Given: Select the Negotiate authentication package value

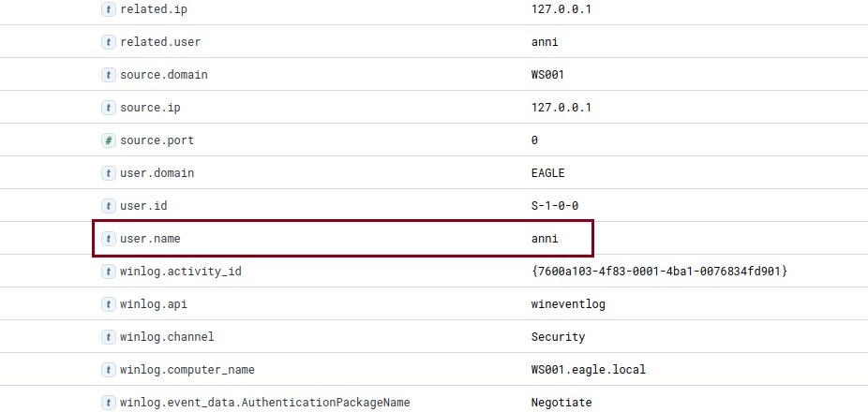Looking at the screenshot, I should pyautogui.click(x=561, y=403).
